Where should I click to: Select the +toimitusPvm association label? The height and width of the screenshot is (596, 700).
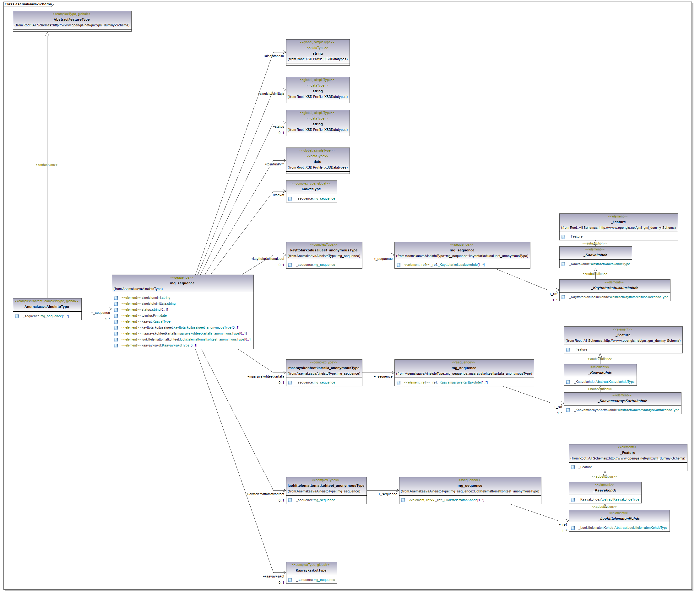click(275, 164)
